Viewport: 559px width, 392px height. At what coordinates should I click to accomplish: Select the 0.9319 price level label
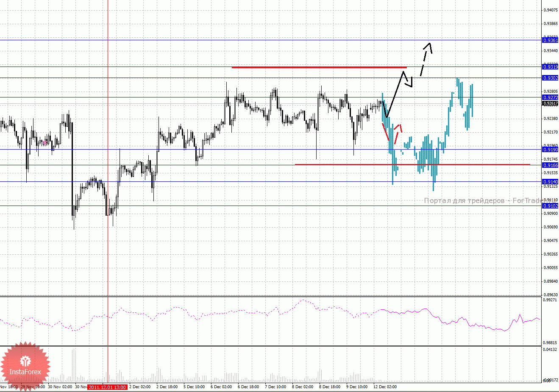[551, 67]
